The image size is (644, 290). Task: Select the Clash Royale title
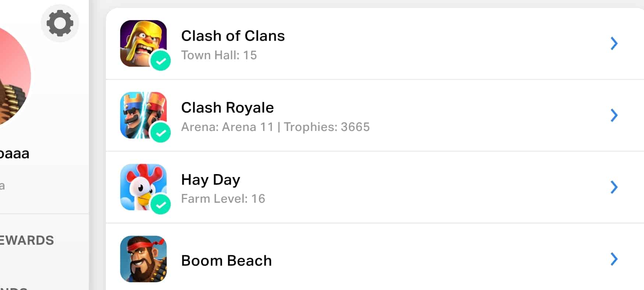[227, 107]
